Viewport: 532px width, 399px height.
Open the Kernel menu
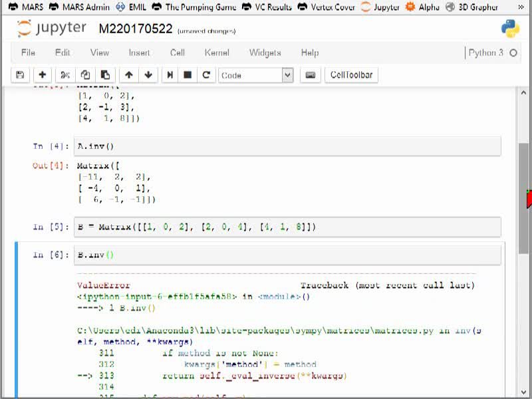[217, 53]
